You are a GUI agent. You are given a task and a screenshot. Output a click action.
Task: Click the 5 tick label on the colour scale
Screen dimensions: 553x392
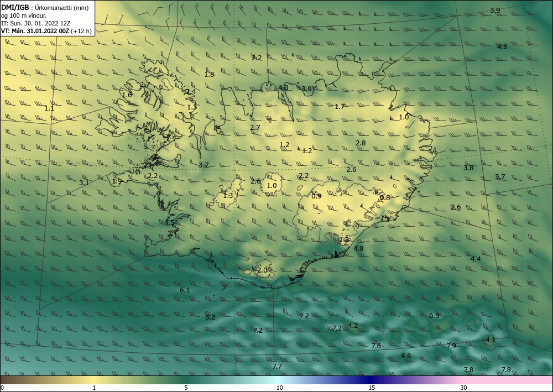186,388
